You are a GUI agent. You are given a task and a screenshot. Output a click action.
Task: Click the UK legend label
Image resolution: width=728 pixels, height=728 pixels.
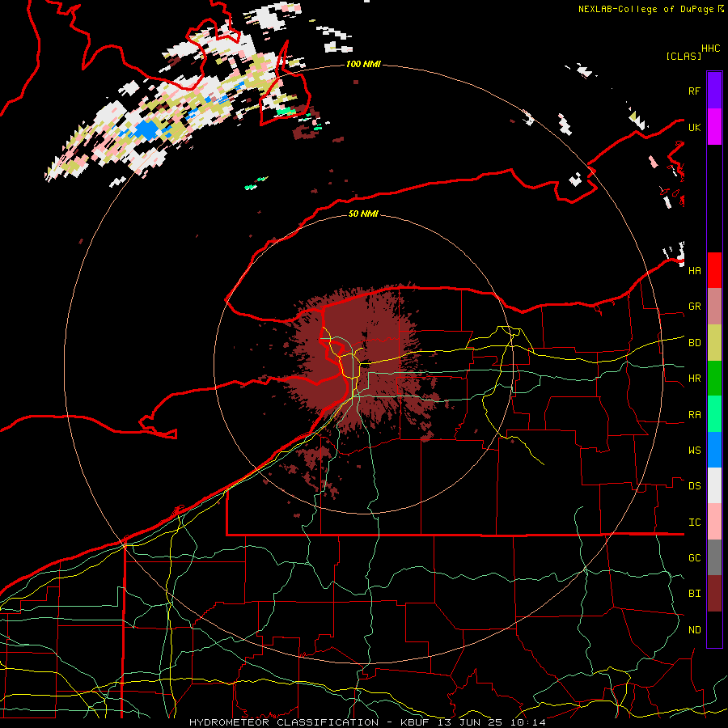[694, 127]
